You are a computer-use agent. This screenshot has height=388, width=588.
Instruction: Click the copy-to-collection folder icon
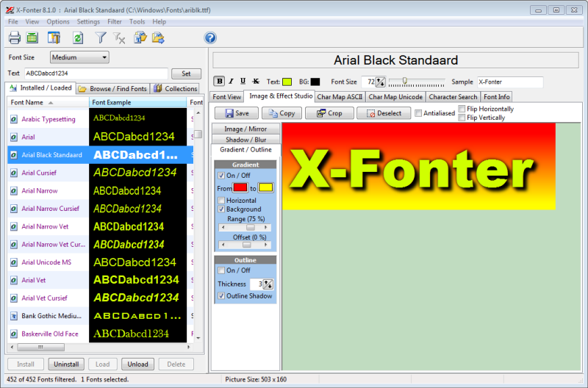click(x=140, y=38)
